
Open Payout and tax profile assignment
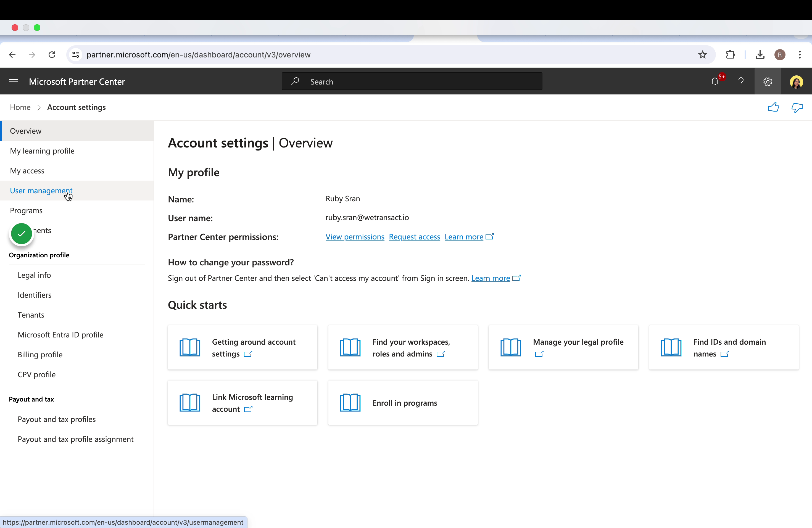tap(75, 439)
